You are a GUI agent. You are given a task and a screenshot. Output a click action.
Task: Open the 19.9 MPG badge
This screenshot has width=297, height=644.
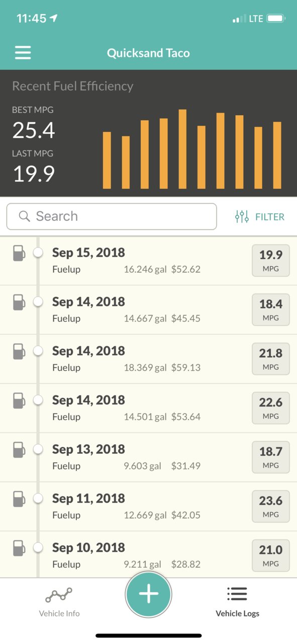[x=271, y=261]
